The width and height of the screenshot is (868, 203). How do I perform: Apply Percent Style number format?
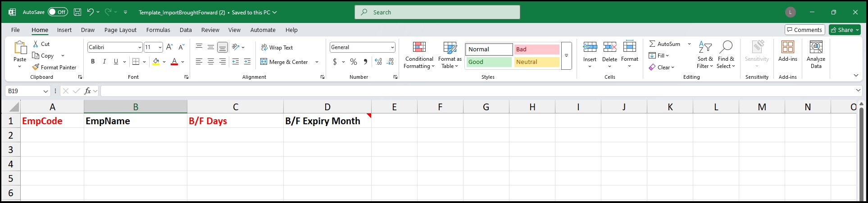pyautogui.click(x=354, y=62)
